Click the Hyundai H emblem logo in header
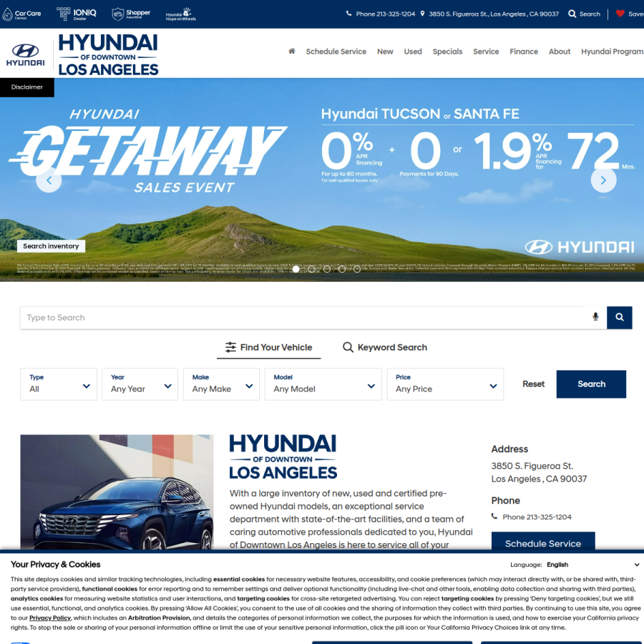 point(26,55)
